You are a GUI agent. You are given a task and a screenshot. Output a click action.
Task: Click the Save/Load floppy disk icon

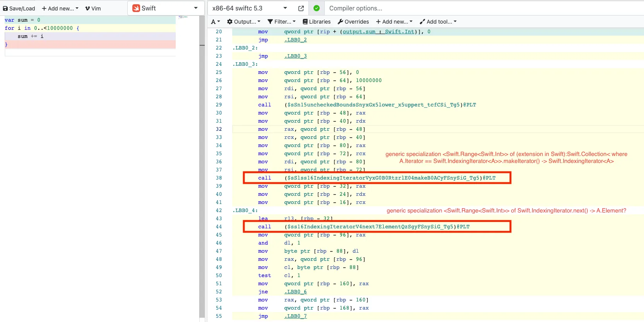point(5,8)
